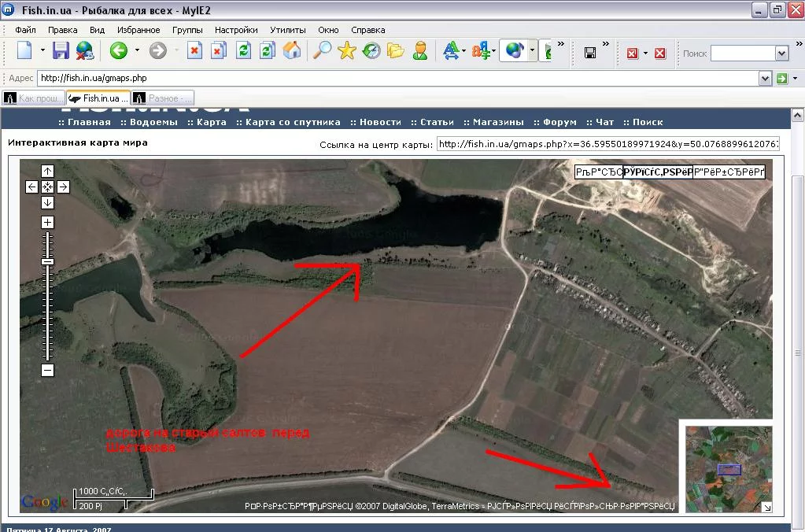
Task: Click the overview minimap thumbnail
Action: (729, 468)
